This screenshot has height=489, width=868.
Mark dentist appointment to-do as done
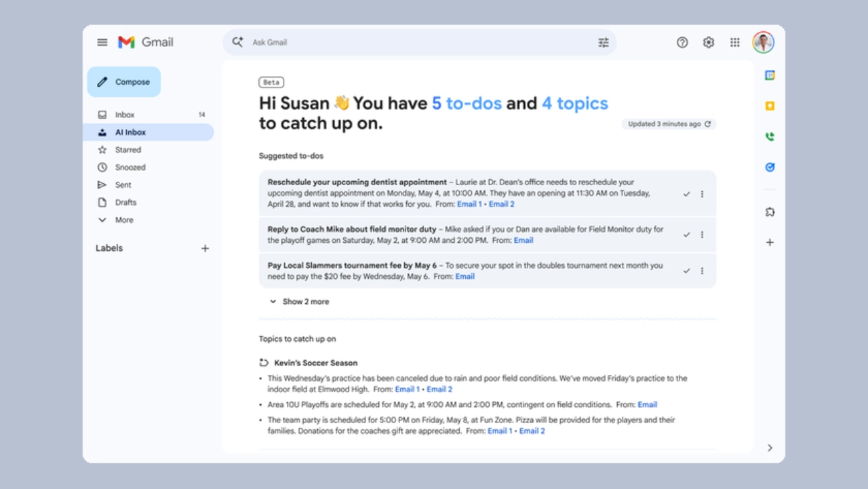pos(686,194)
